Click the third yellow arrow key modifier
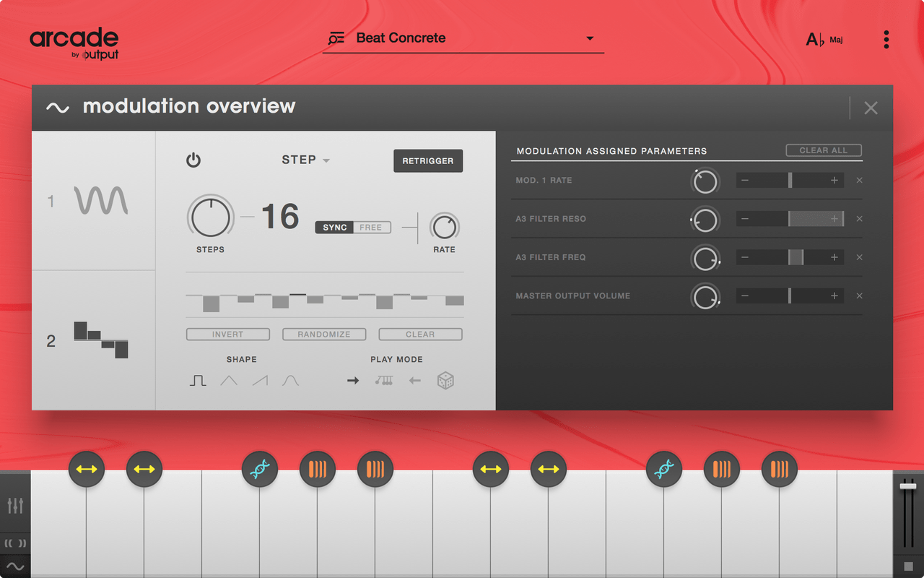Image resolution: width=924 pixels, height=578 pixels. (491, 470)
